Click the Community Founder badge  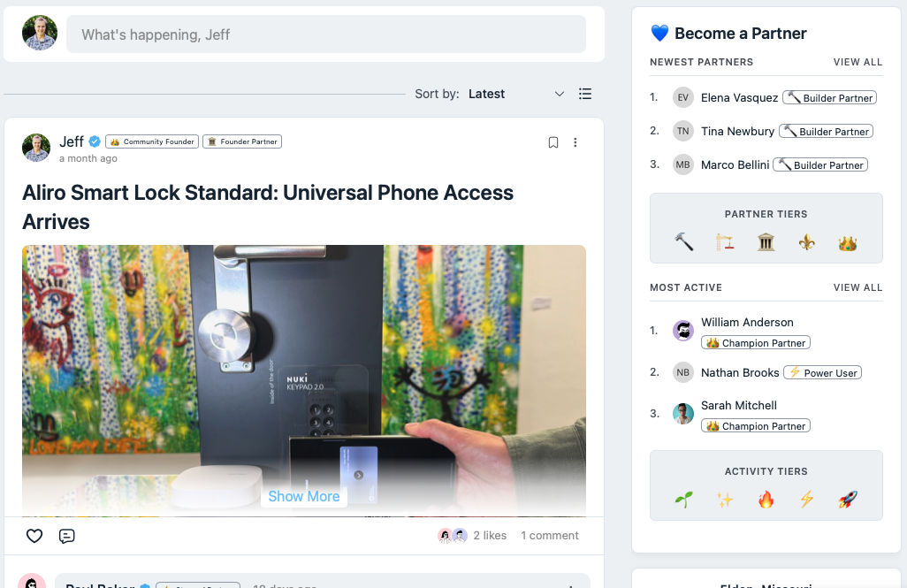152,141
